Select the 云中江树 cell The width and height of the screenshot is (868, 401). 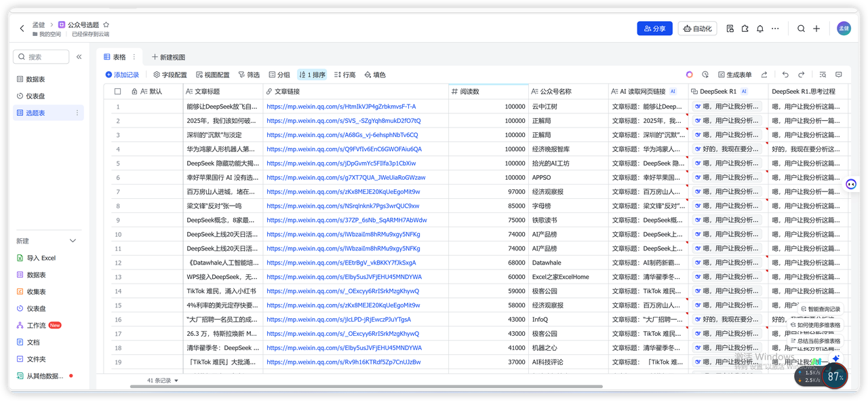568,107
